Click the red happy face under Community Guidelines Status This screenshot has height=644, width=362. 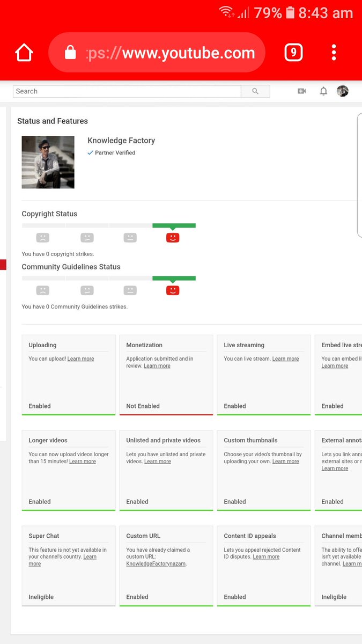pyautogui.click(x=173, y=290)
